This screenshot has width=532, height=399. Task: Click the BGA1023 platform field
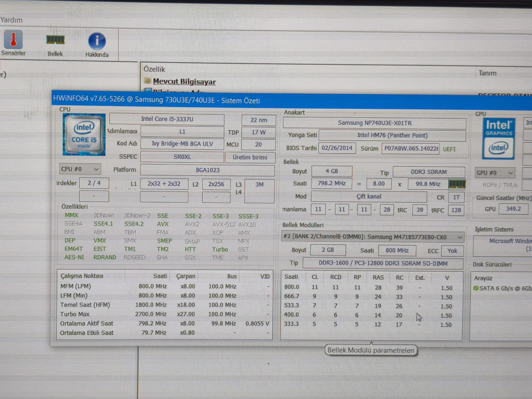point(208,170)
